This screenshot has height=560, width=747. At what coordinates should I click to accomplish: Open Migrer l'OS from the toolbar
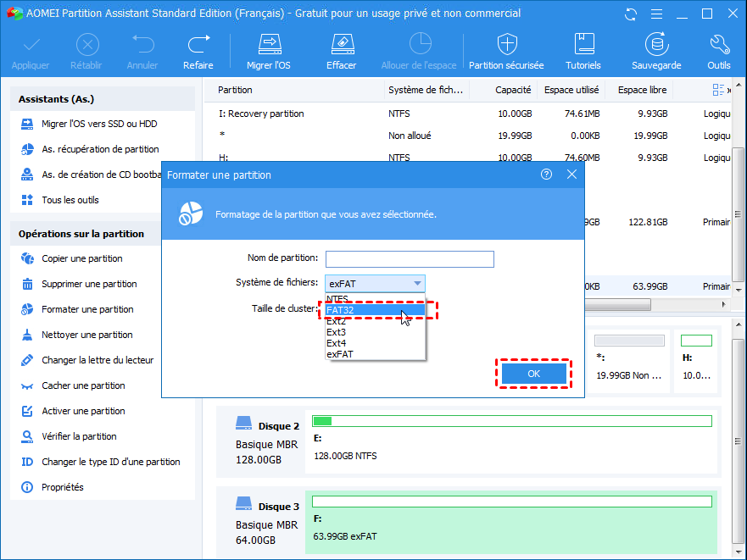(x=269, y=52)
